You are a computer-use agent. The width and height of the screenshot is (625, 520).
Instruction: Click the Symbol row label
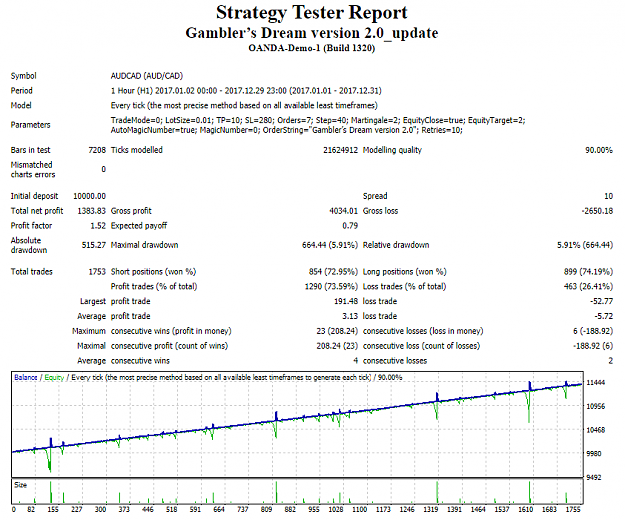pyautogui.click(x=24, y=76)
